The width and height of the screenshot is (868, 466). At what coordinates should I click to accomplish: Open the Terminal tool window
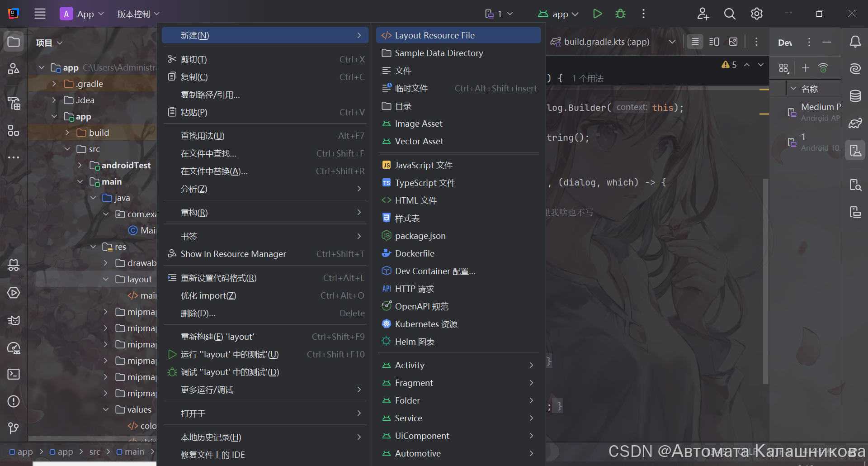point(14,374)
